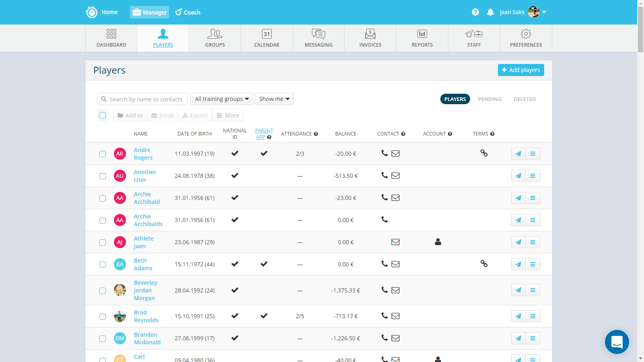Click account person icon for Athlete Jaan

coord(438,242)
